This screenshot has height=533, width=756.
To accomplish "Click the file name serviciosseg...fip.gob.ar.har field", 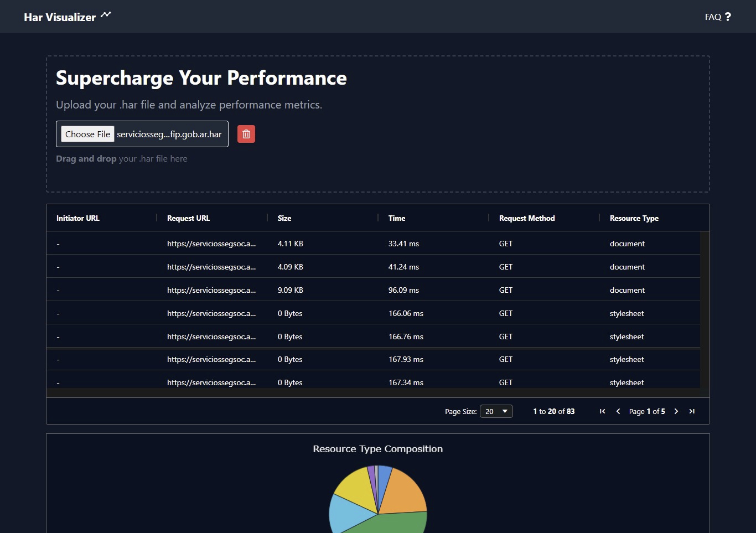I will click(x=169, y=134).
